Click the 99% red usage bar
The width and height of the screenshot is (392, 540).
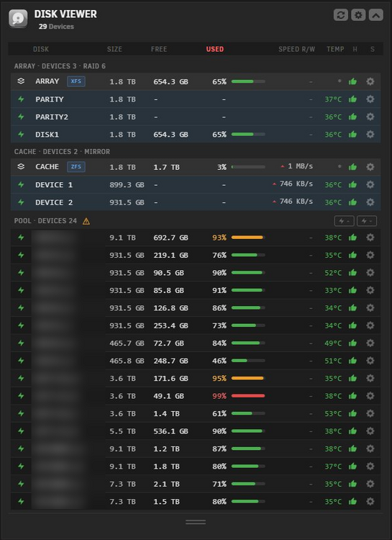click(x=248, y=396)
